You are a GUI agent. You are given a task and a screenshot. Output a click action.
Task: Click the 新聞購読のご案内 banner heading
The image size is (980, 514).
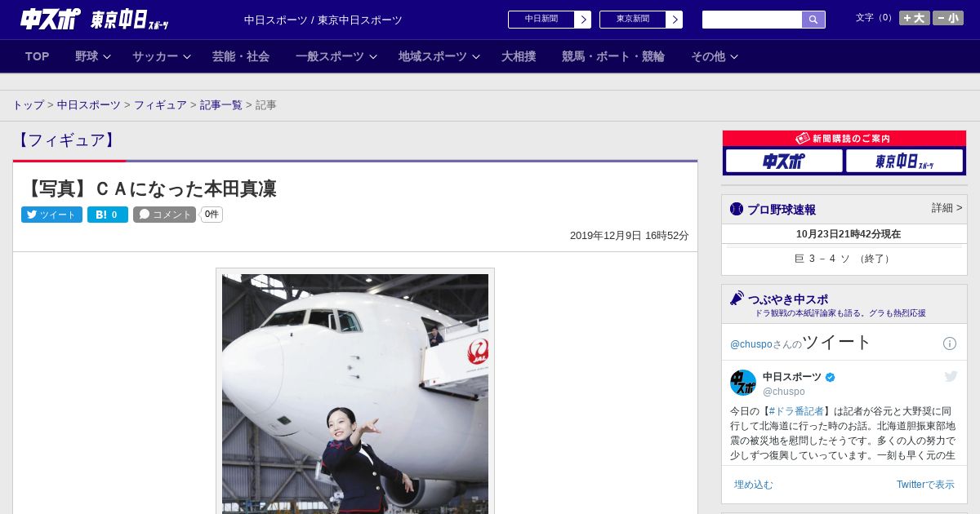844,139
